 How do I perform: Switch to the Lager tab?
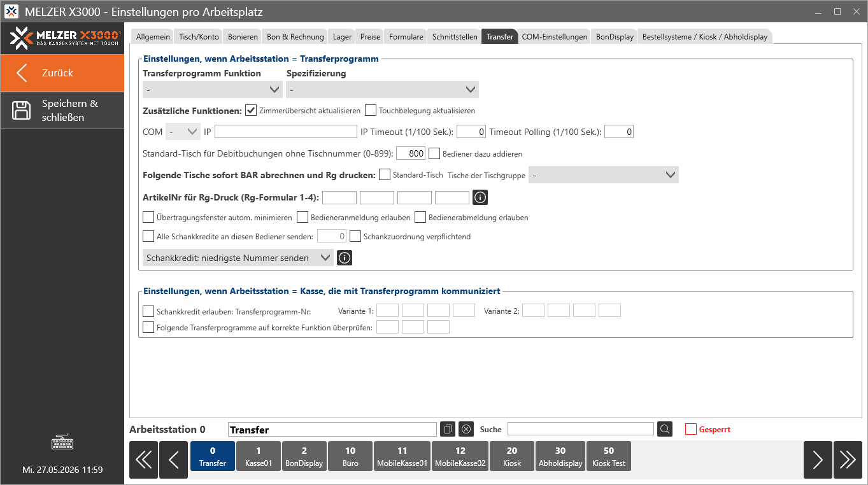[x=342, y=37]
